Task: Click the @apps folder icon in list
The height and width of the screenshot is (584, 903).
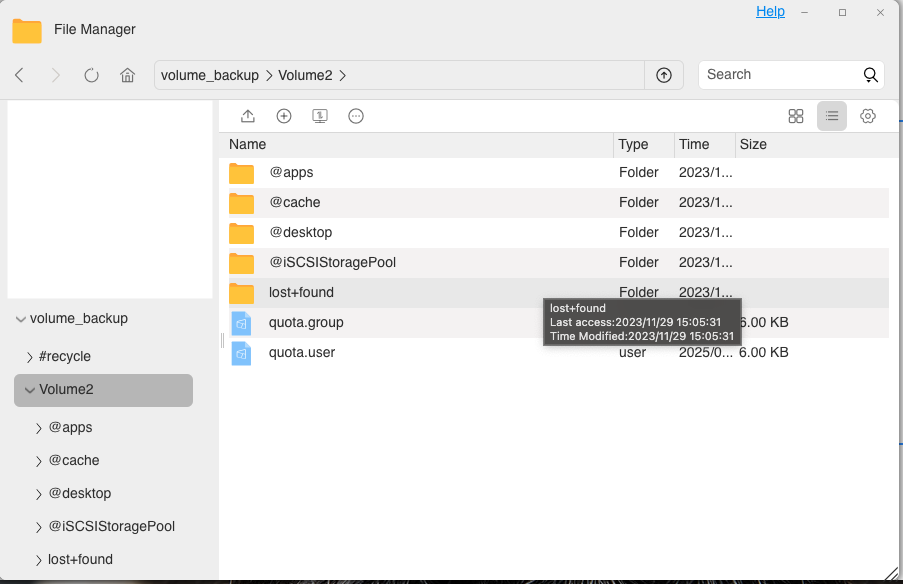Action: click(x=241, y=173)
